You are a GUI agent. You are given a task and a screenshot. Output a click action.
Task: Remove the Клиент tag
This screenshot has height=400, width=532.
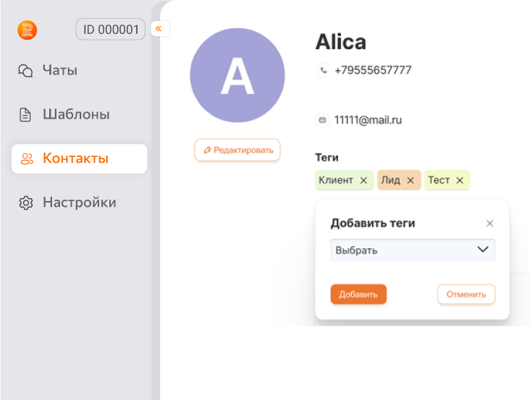(x=363, y=180)
